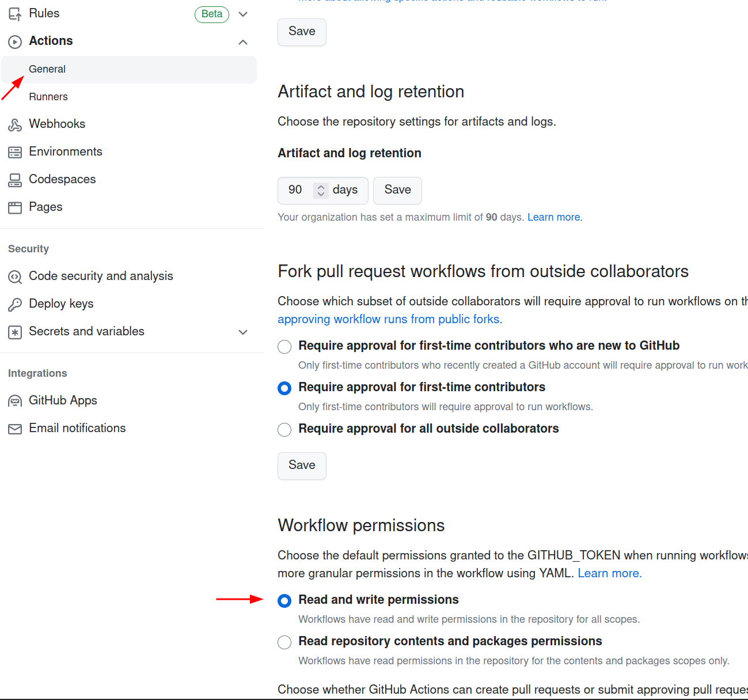This screenshot has width=748, height=700.
Task: Open GitHub Apps via its sidebar icon
Action: [x=14, y=400]
